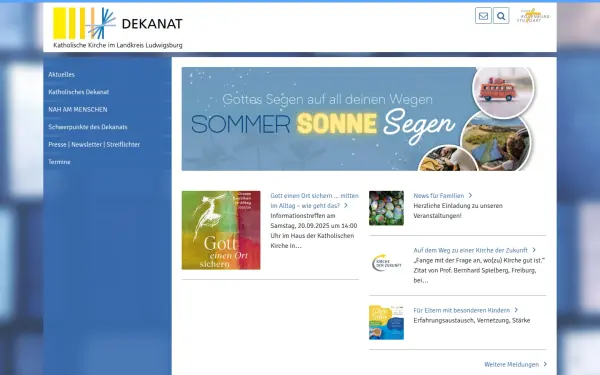Screen dimensions: 600x375
Task: Click the 'Informationstreffen am Samstag' teaser text
Action: pos(314,231)
